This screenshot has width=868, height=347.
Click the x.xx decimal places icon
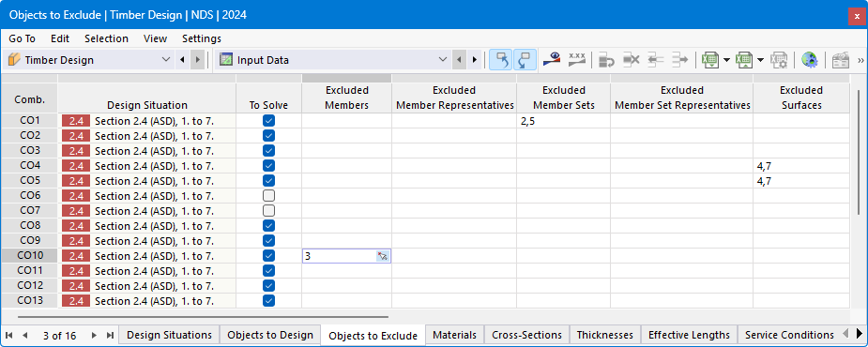click(x=577, y=60)
